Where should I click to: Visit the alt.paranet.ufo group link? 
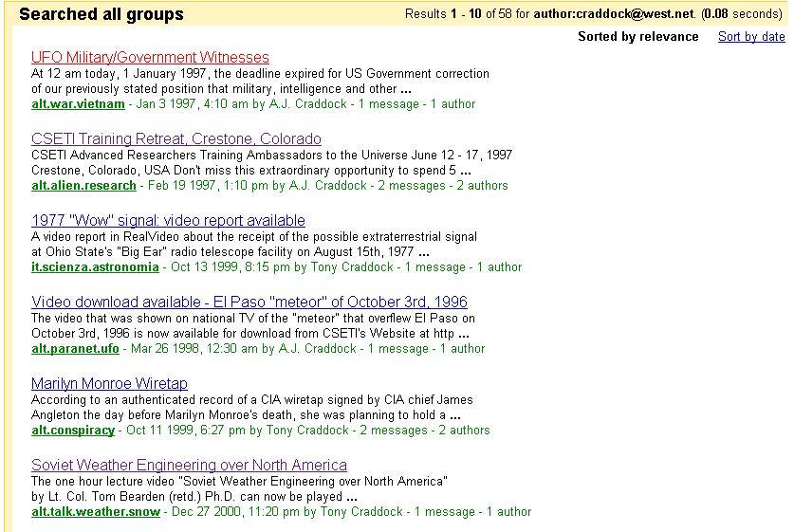(x=75, y=348)
